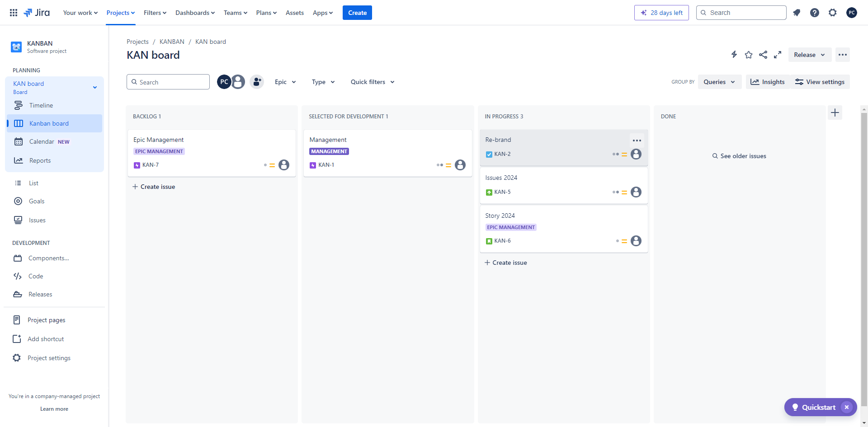Viewport: 868px width, 427px height.
Task: Open View settings
Action: click(820, 82)
